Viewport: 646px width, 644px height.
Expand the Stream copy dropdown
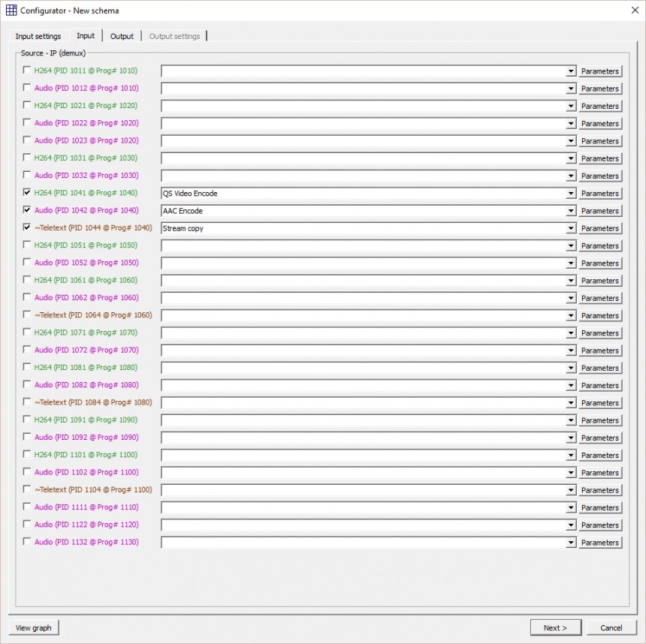click(x=570, y=227)
